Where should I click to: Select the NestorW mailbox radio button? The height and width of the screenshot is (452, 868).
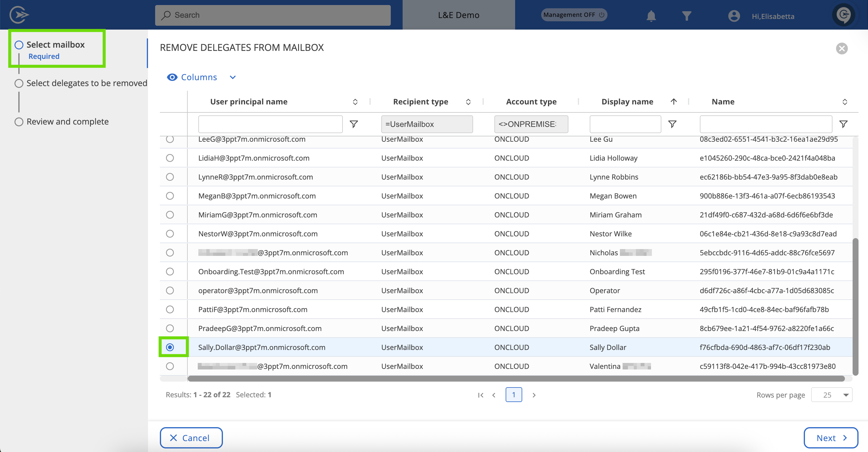click(170, 233)
